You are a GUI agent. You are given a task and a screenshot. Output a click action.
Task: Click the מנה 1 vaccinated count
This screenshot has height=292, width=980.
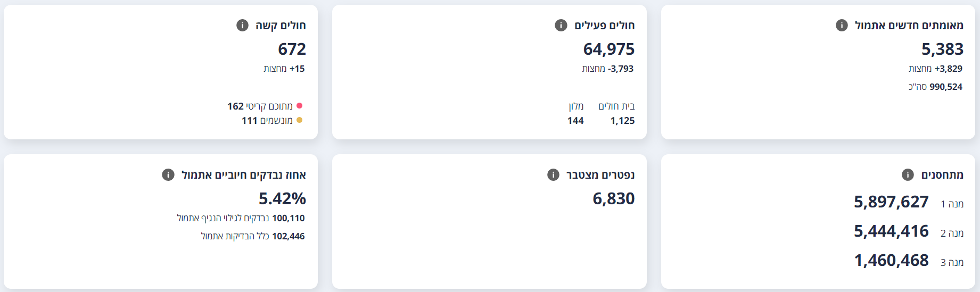(x=891, y=202)
